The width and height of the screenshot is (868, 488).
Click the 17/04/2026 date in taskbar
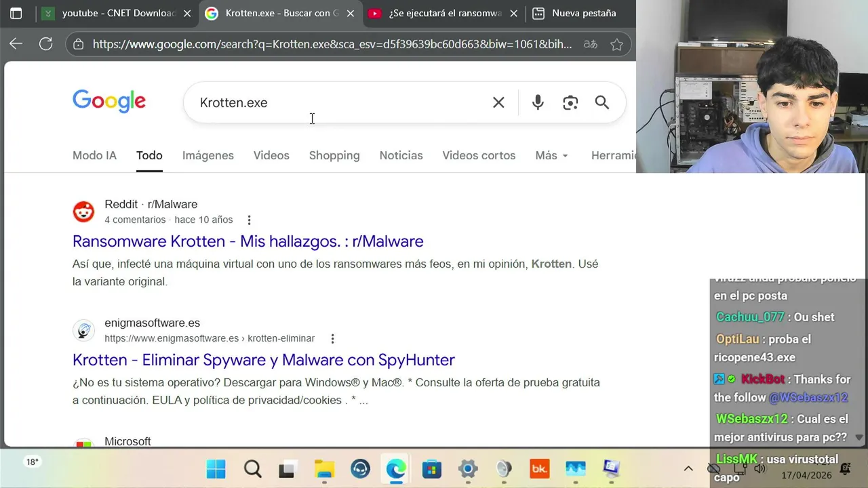[807, 475]
